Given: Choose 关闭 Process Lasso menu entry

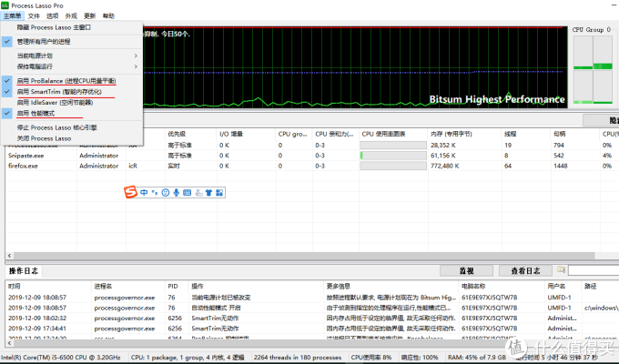Looking at the screenshot, I should 71,138.
